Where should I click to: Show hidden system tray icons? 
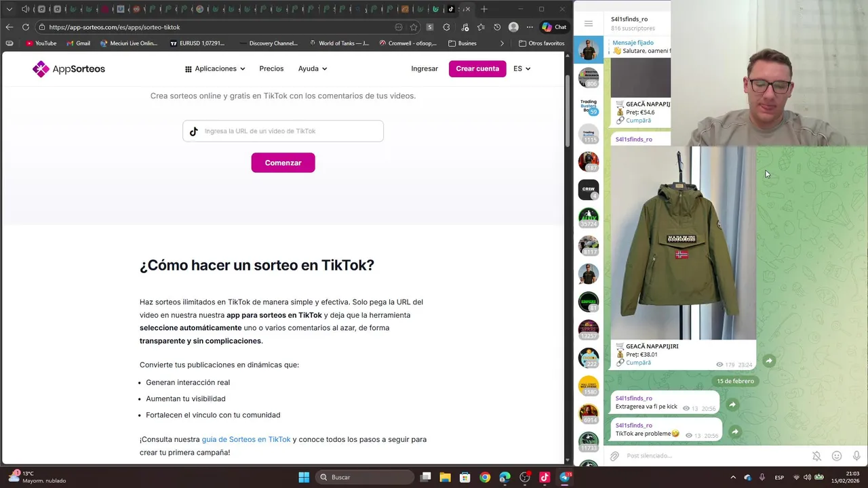pos(732,477)
